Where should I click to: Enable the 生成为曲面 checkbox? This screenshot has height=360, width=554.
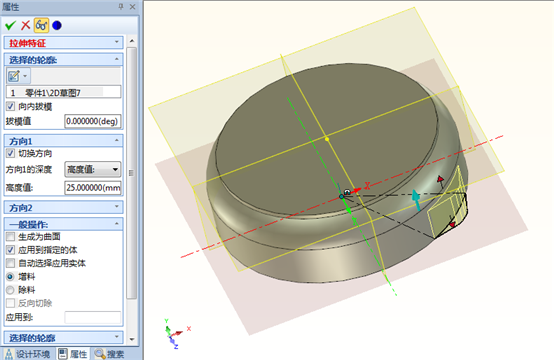pyautogui.click(x=11, y=236)
